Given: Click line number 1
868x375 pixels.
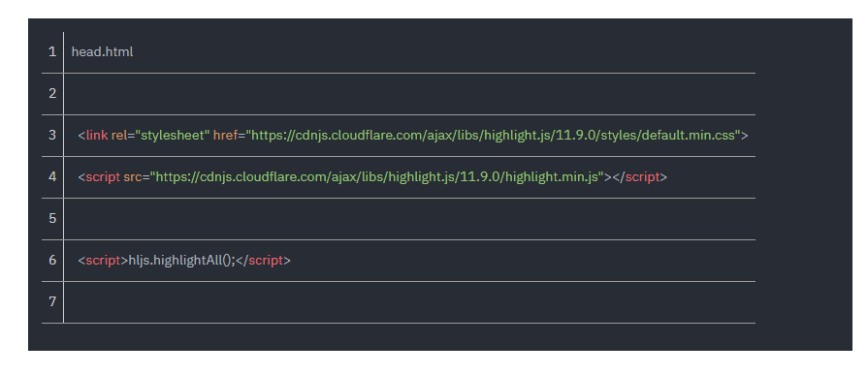Looking at the screenshot, I should coord(52,52).
